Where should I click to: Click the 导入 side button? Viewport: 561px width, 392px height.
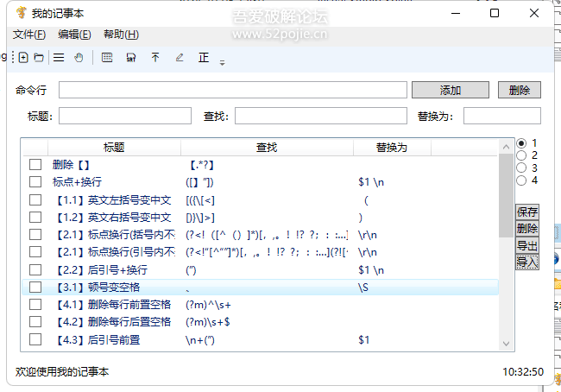coord(527,262)
